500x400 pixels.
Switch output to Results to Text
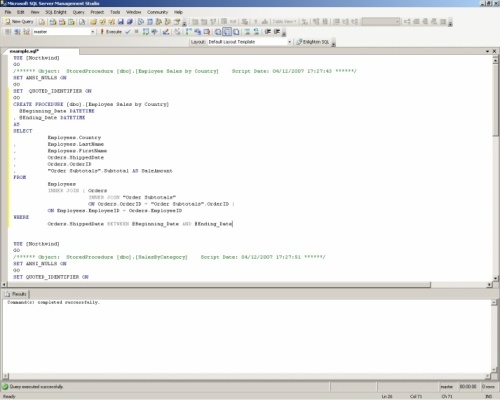pos(218,32)
